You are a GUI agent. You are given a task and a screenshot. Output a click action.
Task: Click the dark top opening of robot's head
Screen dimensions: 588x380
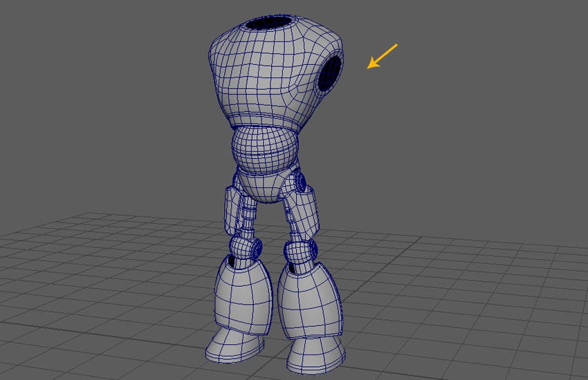click(269, 23)
